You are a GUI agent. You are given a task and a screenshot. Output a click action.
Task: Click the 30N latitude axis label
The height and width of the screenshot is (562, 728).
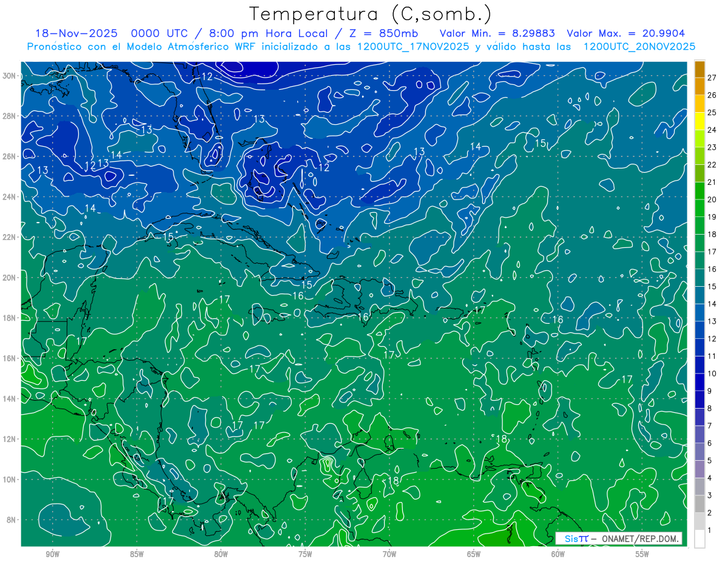[10, 76]
